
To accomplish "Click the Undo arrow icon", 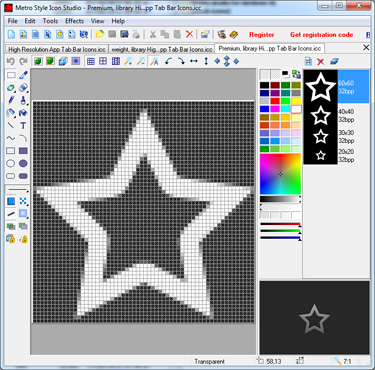I will tap(11, 61).
